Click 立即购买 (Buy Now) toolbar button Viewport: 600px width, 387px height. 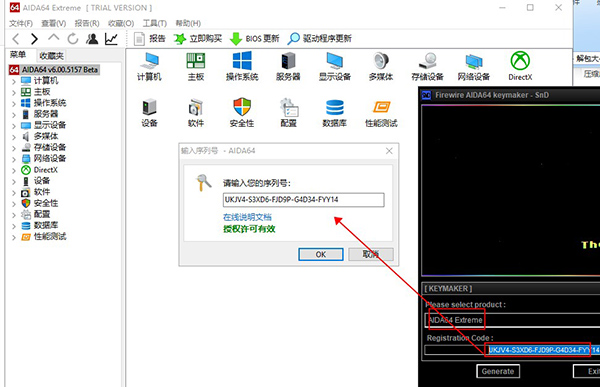tap(198, 39)
